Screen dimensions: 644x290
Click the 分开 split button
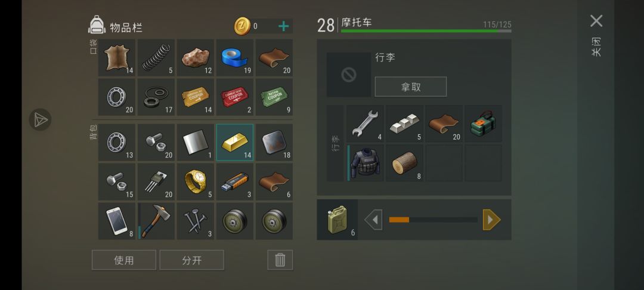192,260
